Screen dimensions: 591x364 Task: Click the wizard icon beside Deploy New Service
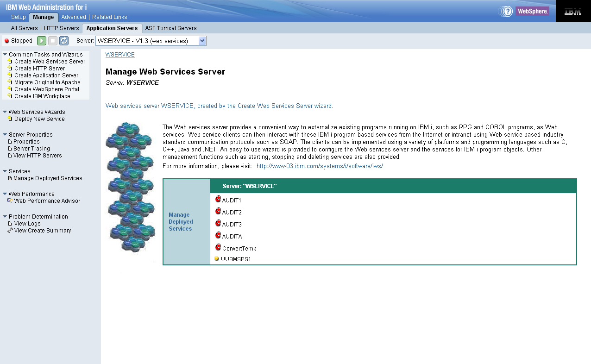click(10, 119)
